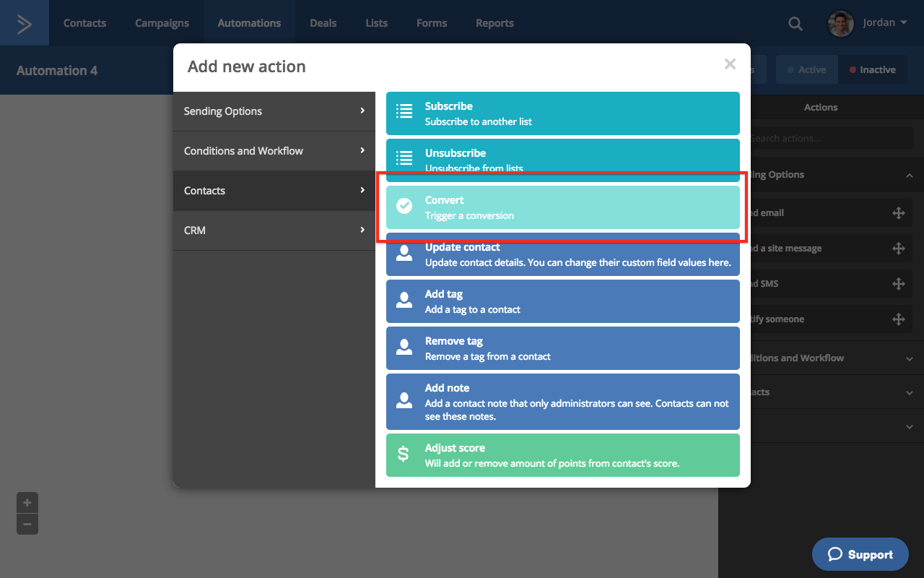
Task: Open the Support chat
Action: tap(860, 554)
